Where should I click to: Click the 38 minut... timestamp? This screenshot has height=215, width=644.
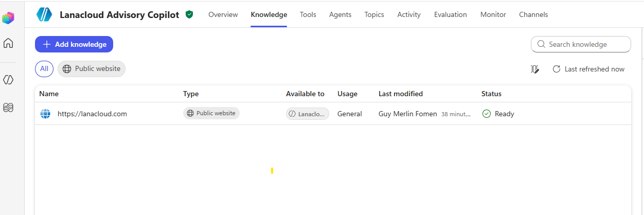[x=456, y=114]
